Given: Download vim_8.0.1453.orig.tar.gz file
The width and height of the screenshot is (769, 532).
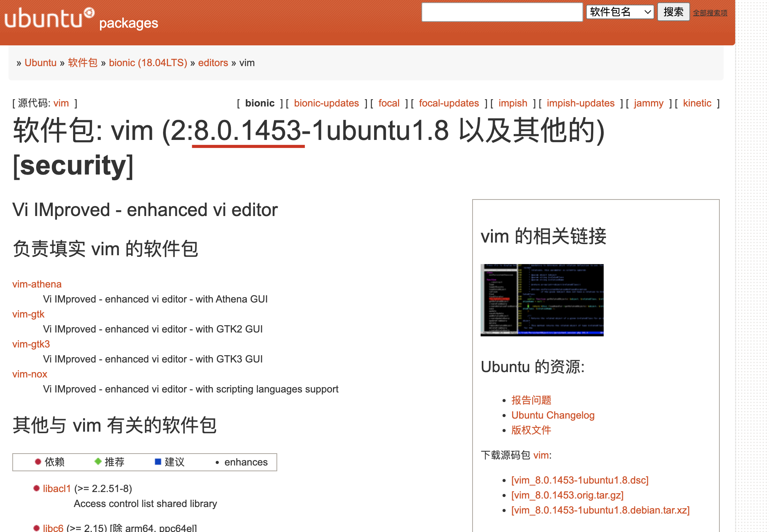Looking at the screenshot, I should coord(567,495).
